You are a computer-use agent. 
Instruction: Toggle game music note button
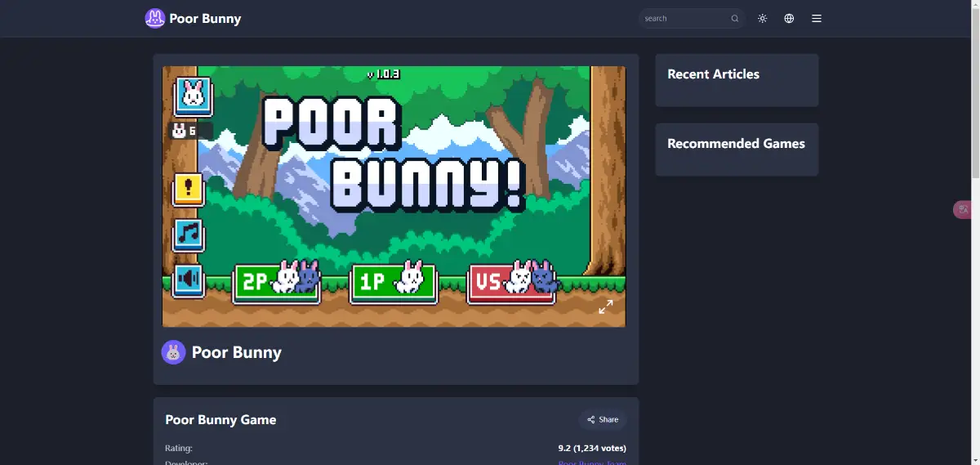(x=189, y=235)
